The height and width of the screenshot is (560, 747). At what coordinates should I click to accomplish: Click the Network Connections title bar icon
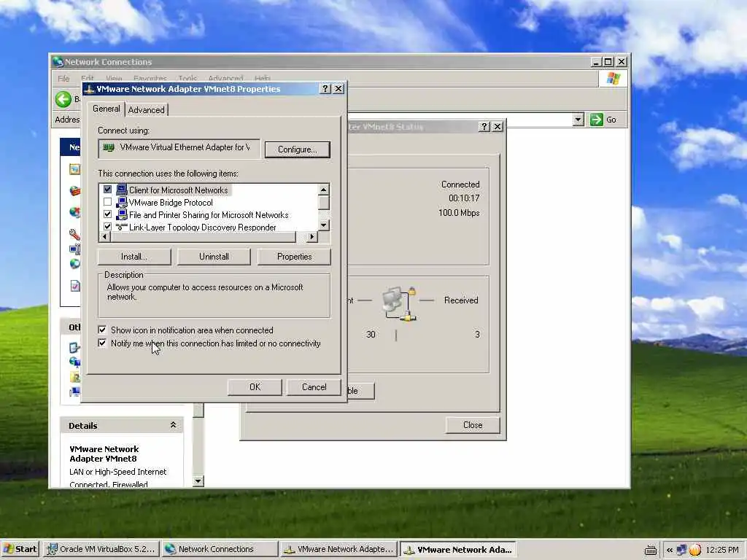(x=58, y=62)
